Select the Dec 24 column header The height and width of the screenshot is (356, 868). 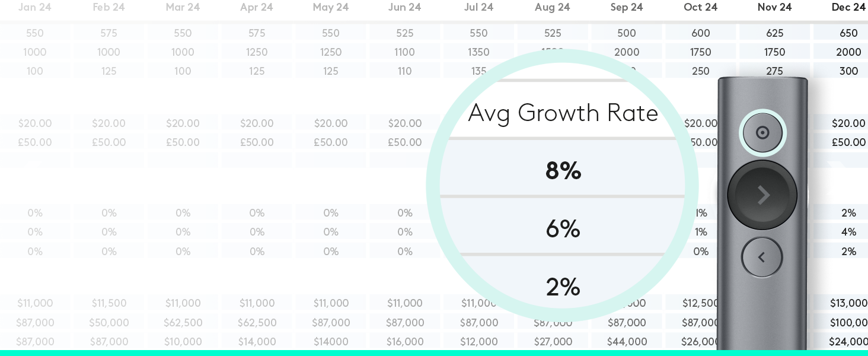(x=848, y=7)
